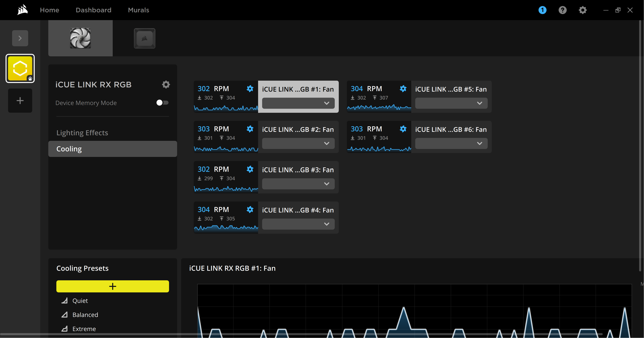The image size is (644, 338).
Task: Click the vertical scrollbar on right edge
Action: pos(640,146)
